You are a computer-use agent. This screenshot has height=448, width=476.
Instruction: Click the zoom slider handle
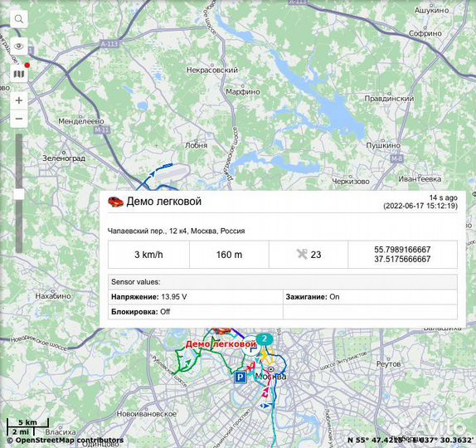click(x=19, y=194)
